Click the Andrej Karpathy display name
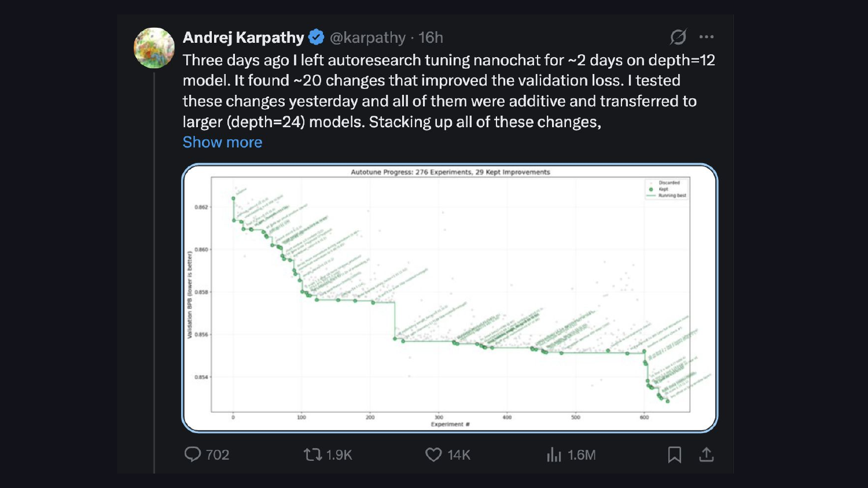 pos(243,38)
